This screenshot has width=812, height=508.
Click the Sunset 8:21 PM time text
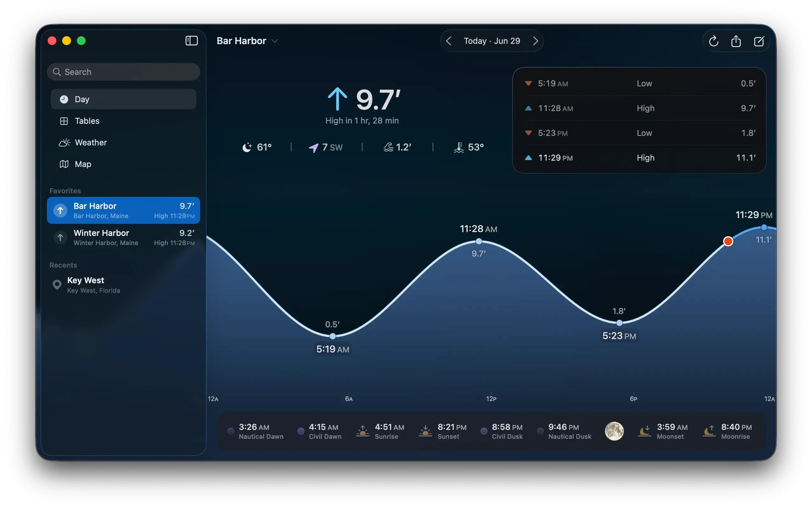(452, 427)
